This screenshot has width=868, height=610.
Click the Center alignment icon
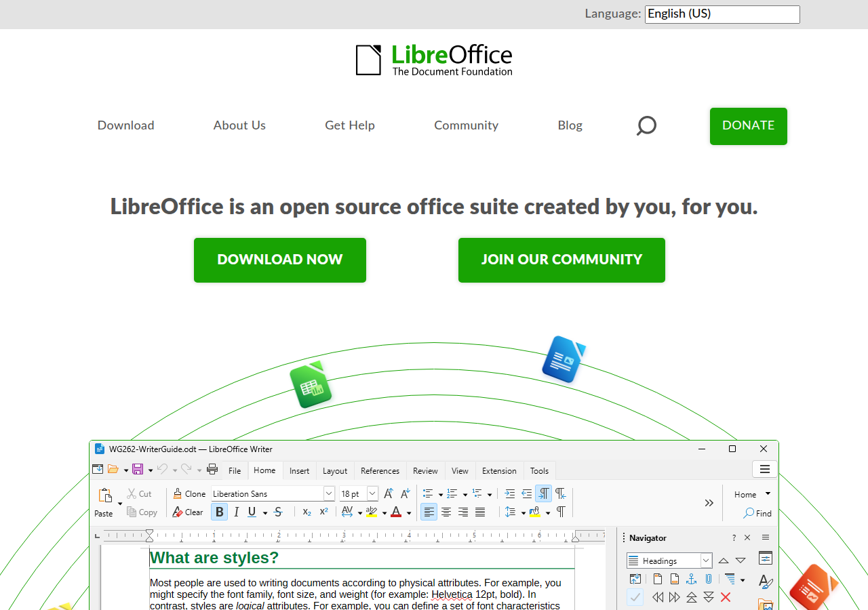coord(446,512)
